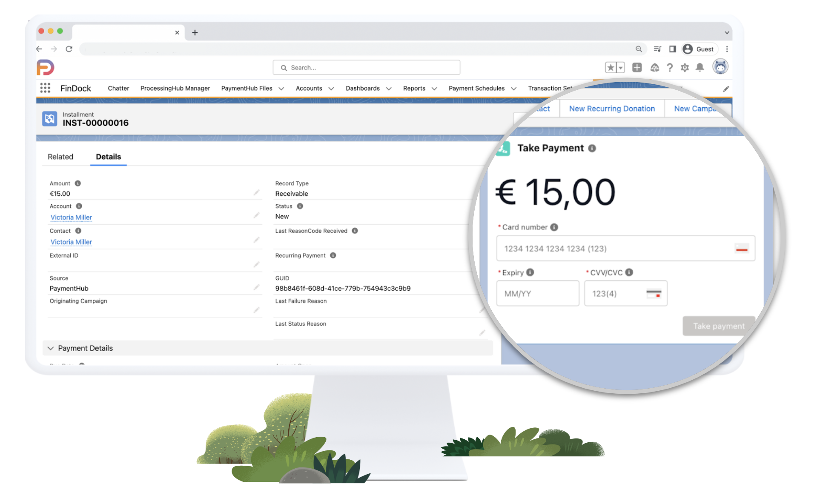Open the user avatar profile menu
820x504 pixels.
click(x=720, y=67)
